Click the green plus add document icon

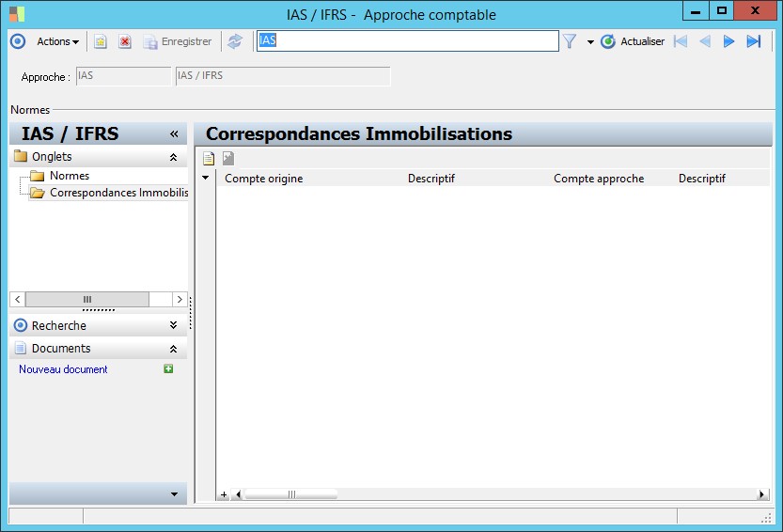coord(168,368)
